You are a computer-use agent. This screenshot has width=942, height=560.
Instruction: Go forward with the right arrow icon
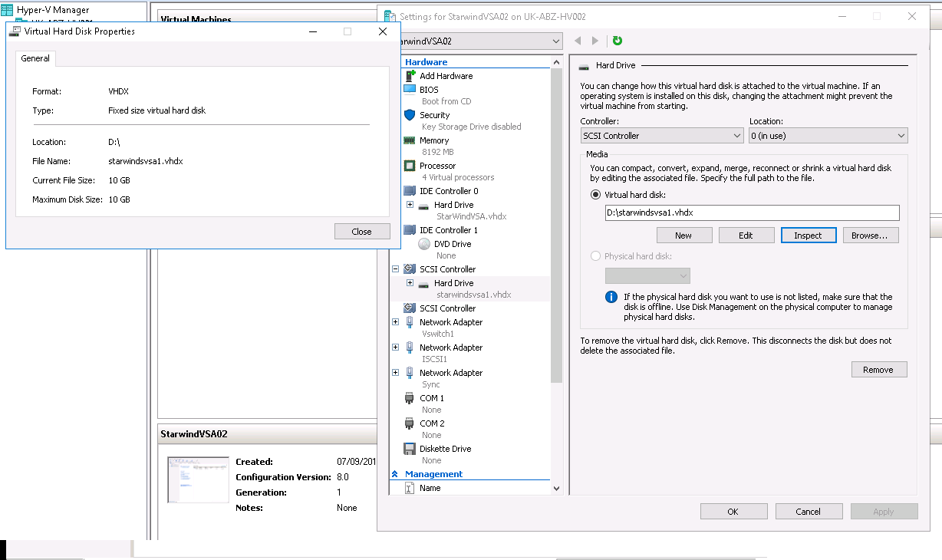[595, 41]
